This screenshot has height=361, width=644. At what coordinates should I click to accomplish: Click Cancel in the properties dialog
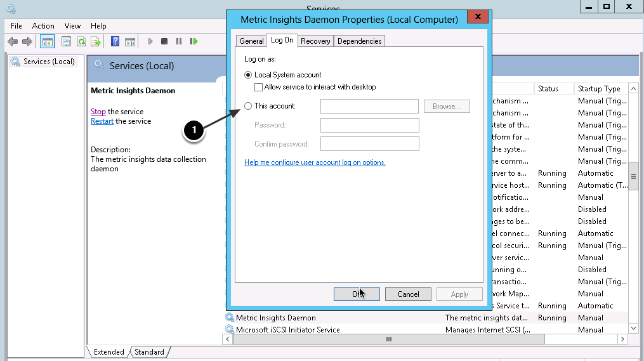pos(408,294)
